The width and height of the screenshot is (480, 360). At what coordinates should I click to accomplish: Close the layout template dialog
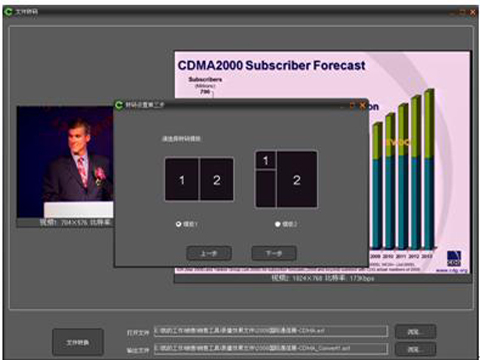[362, 106]
